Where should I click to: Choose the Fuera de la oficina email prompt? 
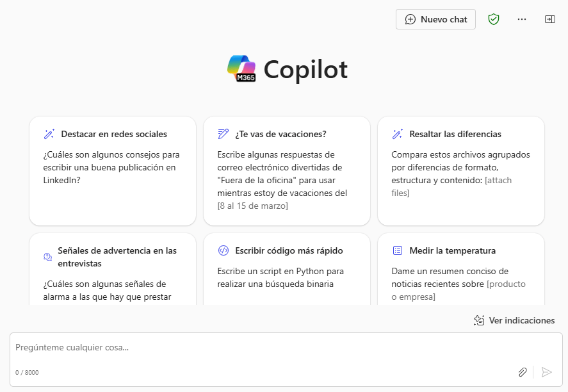pyautogui.click(x=287, y=171)
